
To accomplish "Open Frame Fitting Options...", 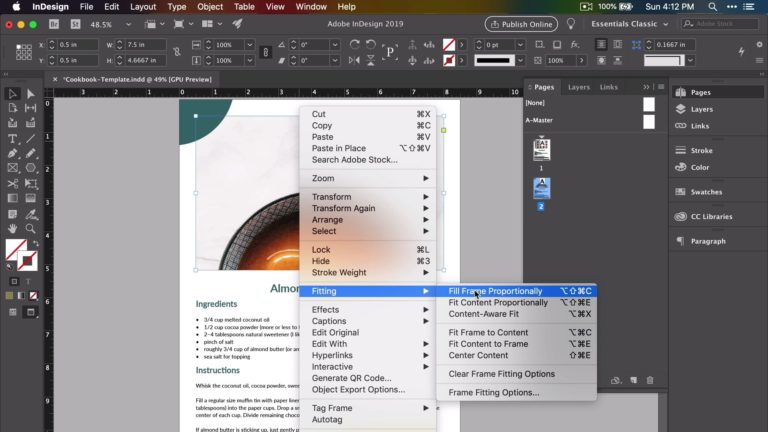I will [516, 392].
